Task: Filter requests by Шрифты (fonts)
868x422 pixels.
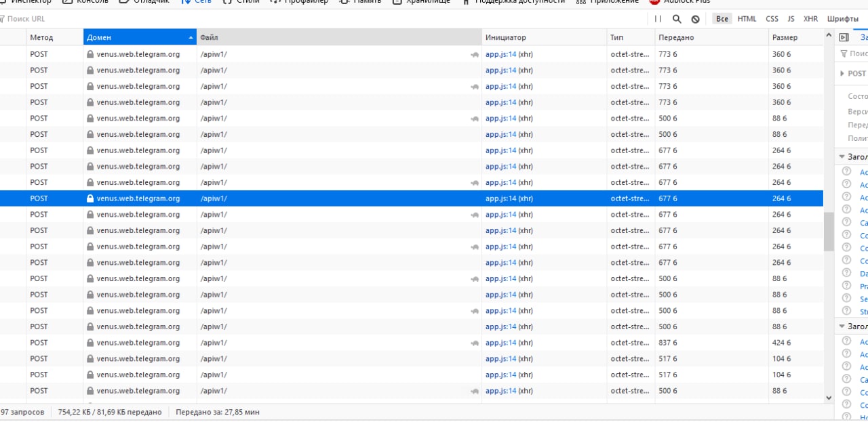Action: (843, 19)
